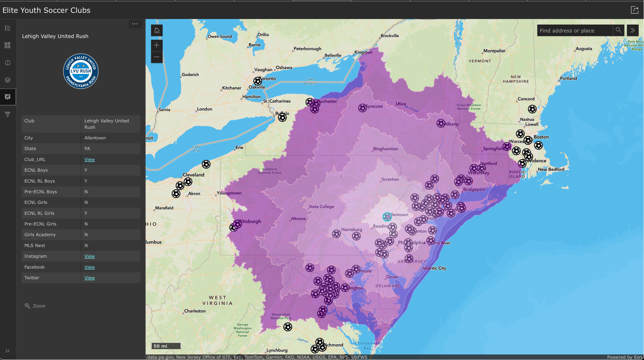Open the legend list icon in sidebar
The width and height of the screenshot is (644, 360).
click(8, 28)
